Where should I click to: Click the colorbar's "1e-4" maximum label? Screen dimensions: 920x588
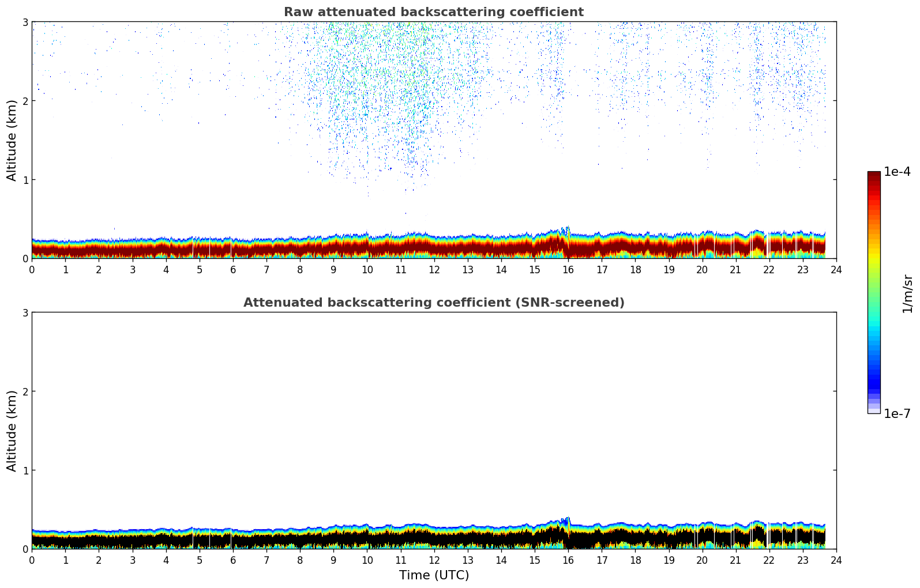(x=897, y=172)
